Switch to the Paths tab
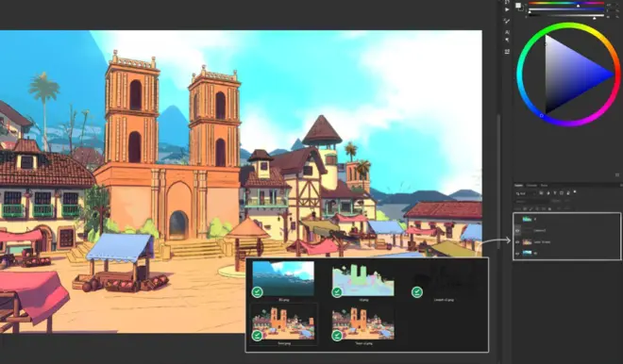This screenshot has height=364, width=623. coord(544,186)
